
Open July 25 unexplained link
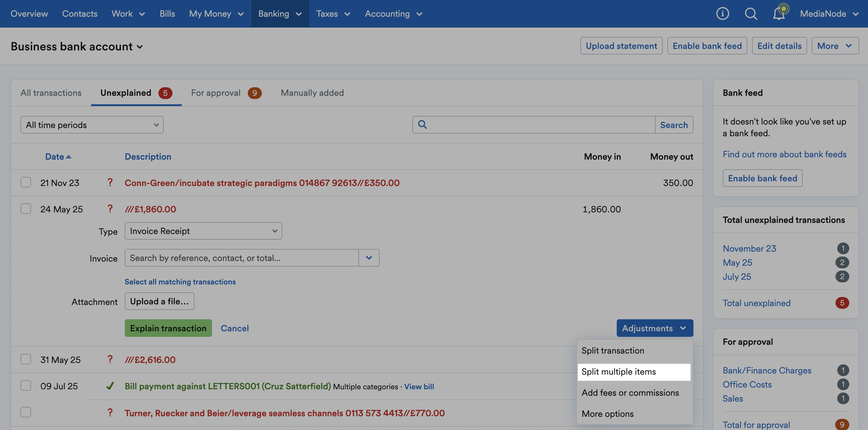coord(737,277)
